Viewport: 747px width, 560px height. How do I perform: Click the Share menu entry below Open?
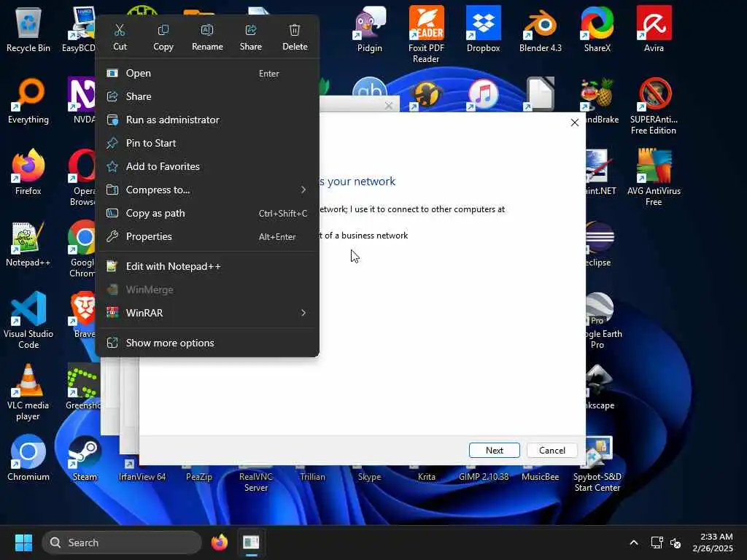(x=207, y=97)
